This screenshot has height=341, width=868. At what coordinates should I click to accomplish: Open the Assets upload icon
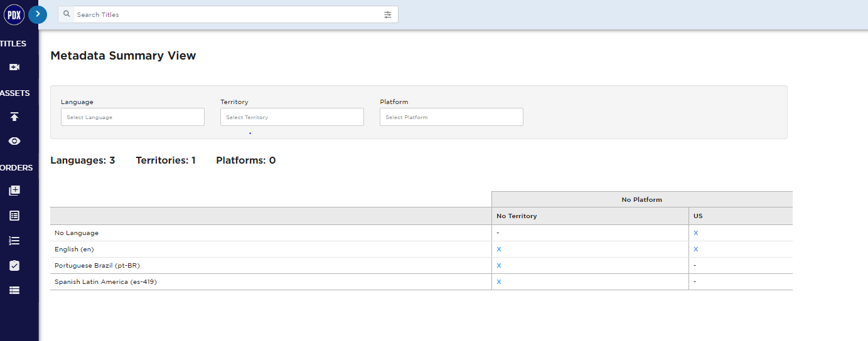14,117
